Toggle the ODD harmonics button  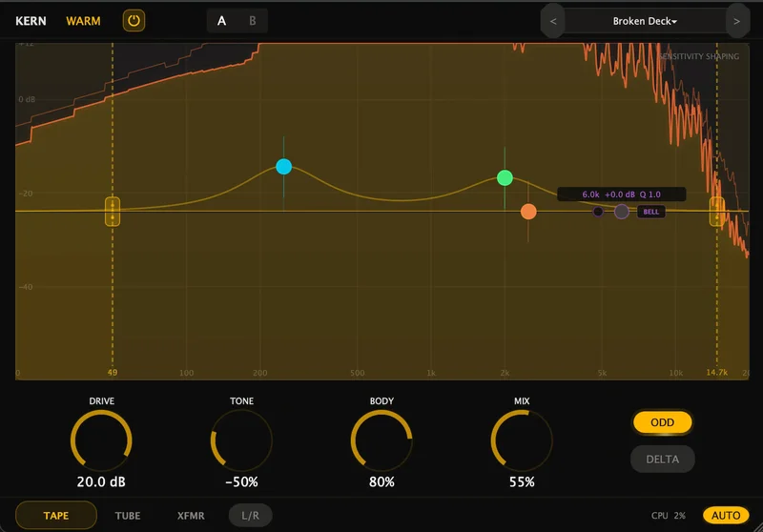coord(662,422)
